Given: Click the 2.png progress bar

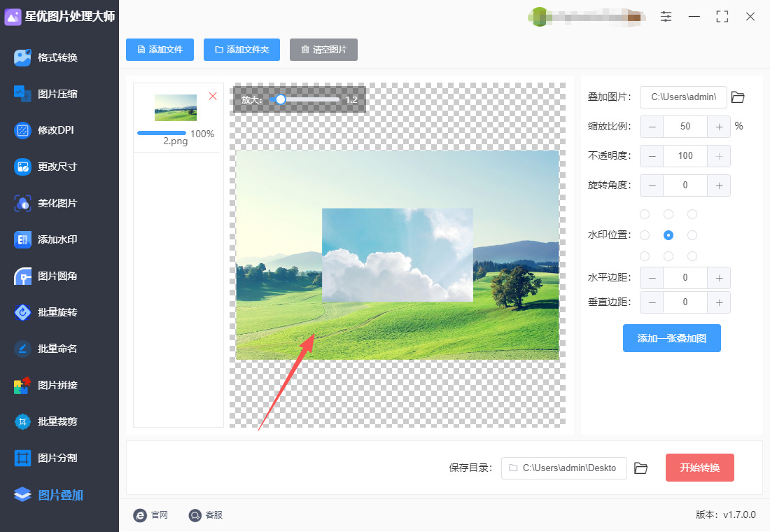Looking at the screenshot, I should (x=162, y=133).
